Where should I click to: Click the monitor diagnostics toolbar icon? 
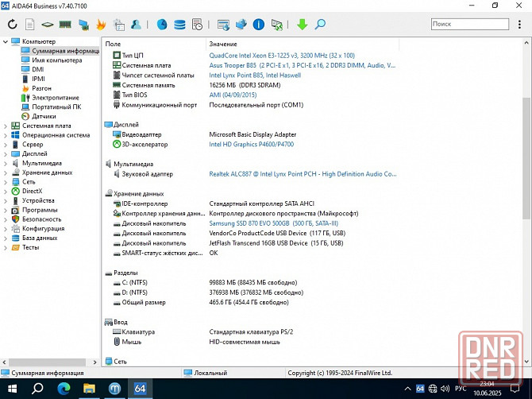pos(83,25)
